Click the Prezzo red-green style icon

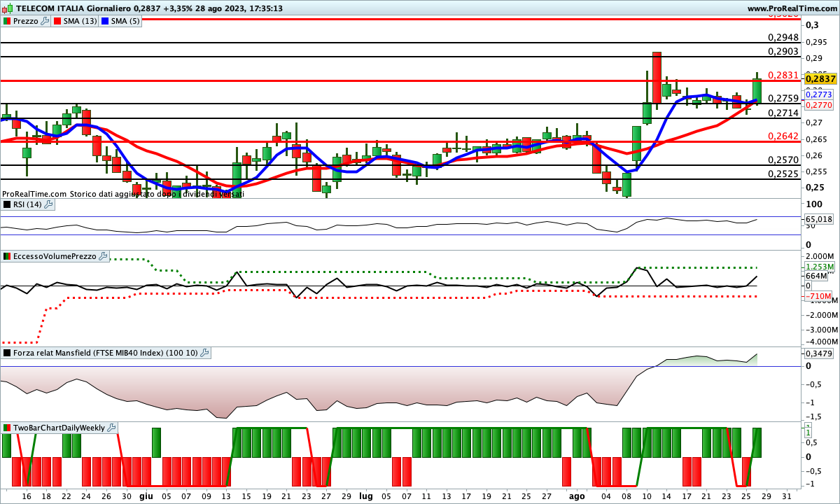[7, 21]
